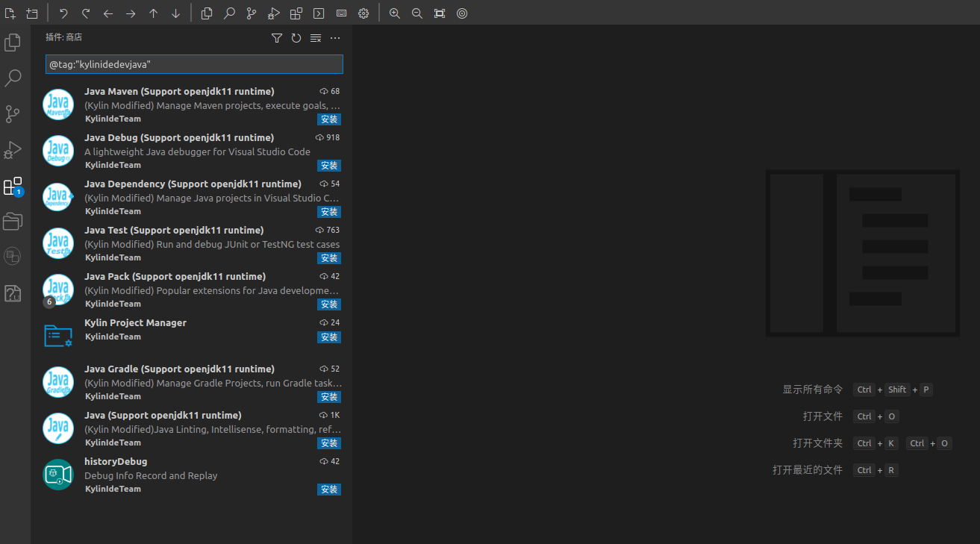The width and height of the screenshot is (980, 544).
Task: Click the up arrow toolbar icon
Action: click(153, 13)
